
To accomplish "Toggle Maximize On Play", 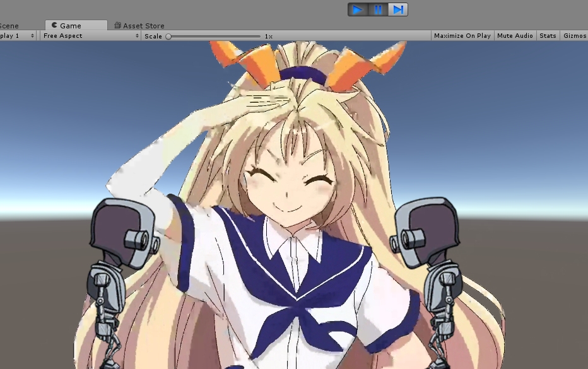I will coord(462,35).
